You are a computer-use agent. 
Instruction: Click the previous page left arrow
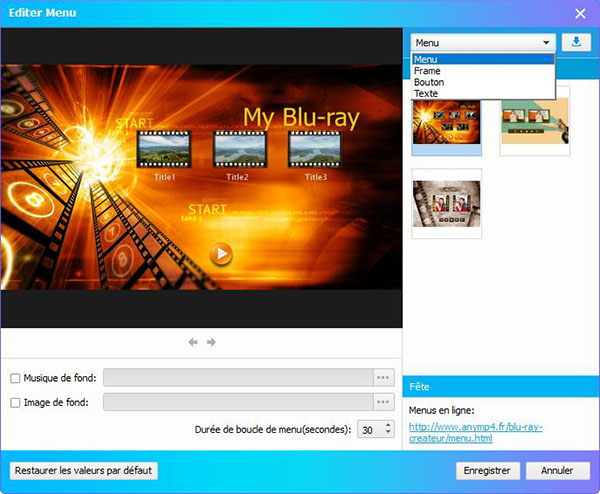pyautogui.click(x=193, y=342)
